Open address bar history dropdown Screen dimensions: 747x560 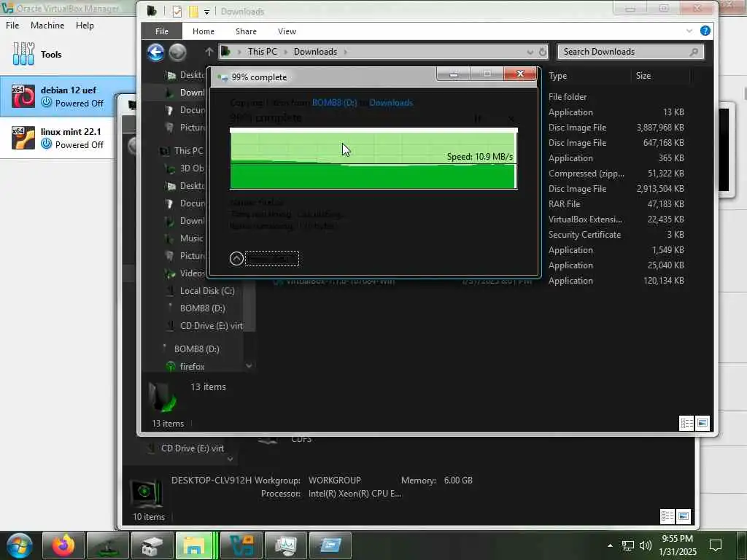(x=530, y=52)
